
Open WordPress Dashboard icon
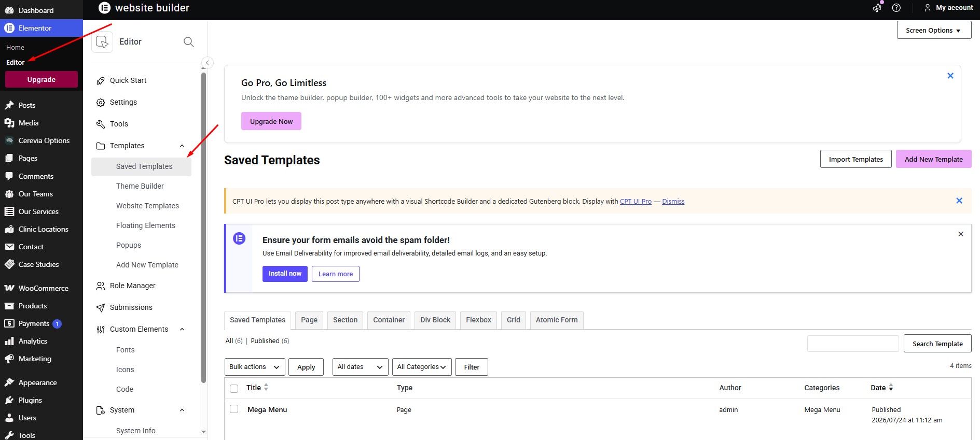tap(9, 10)
